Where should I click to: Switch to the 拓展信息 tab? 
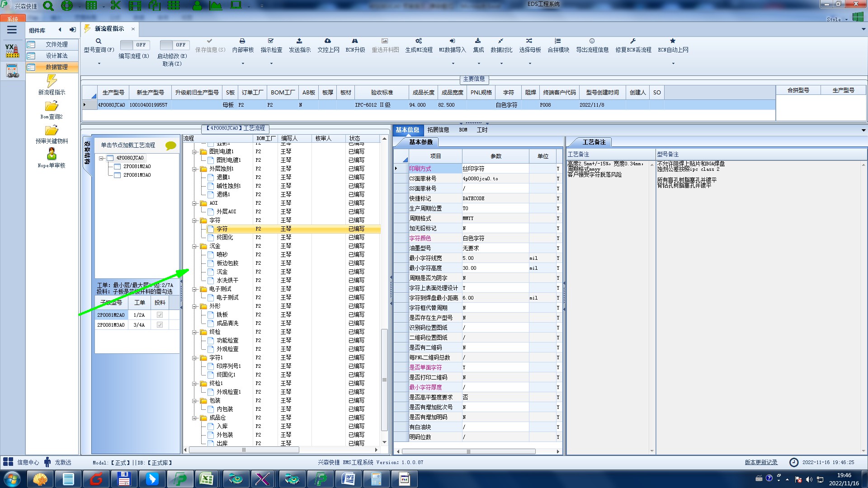coord(438,130)
